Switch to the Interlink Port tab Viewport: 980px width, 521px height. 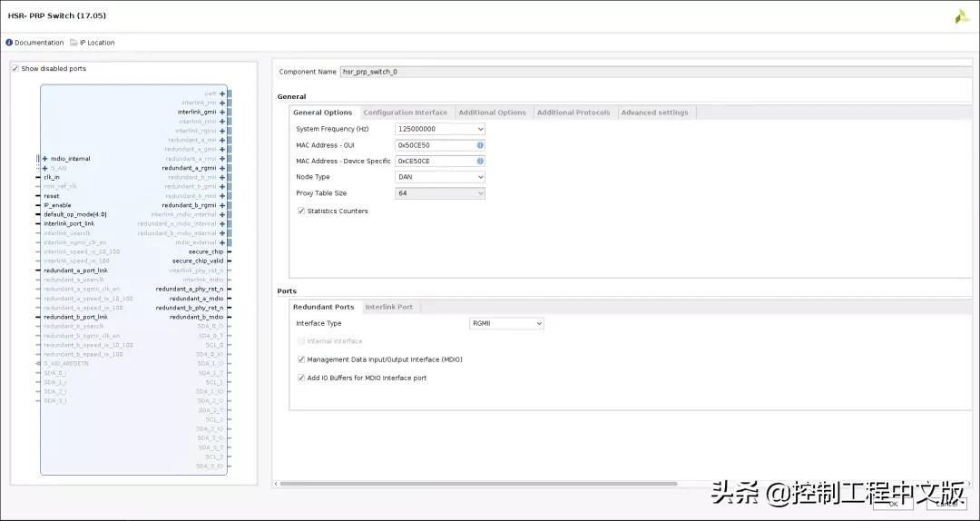tap(389, 307)
